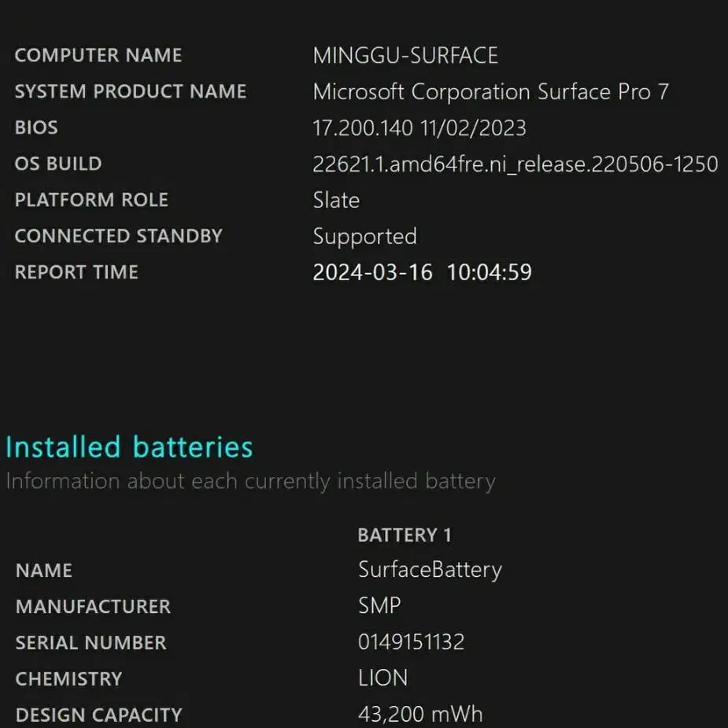
Task: Select the CONNECTED STANDBY label
Action: click(x=119, y=236)
